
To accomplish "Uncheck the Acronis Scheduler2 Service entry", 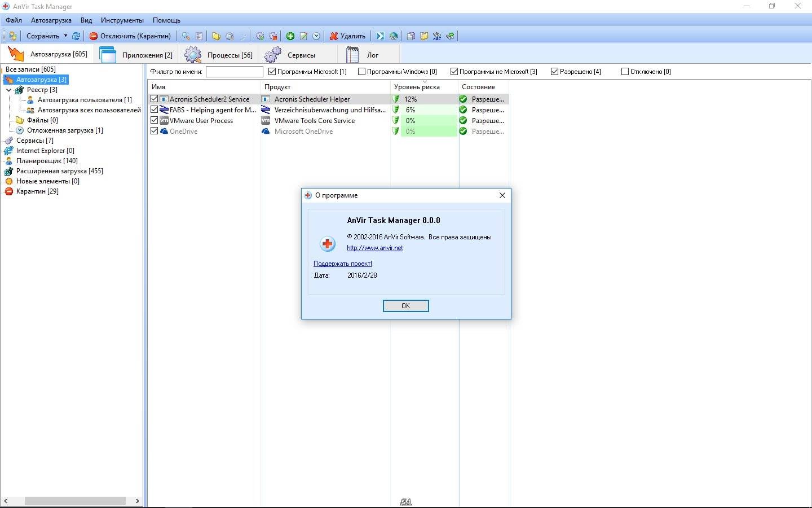I will (155, 99).
